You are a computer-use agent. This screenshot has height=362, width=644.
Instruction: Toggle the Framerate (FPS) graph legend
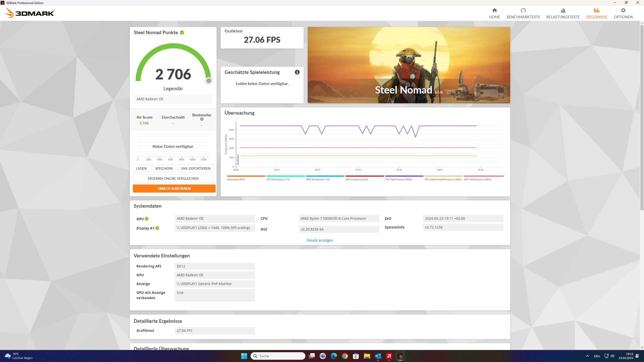tap(236, 179)
